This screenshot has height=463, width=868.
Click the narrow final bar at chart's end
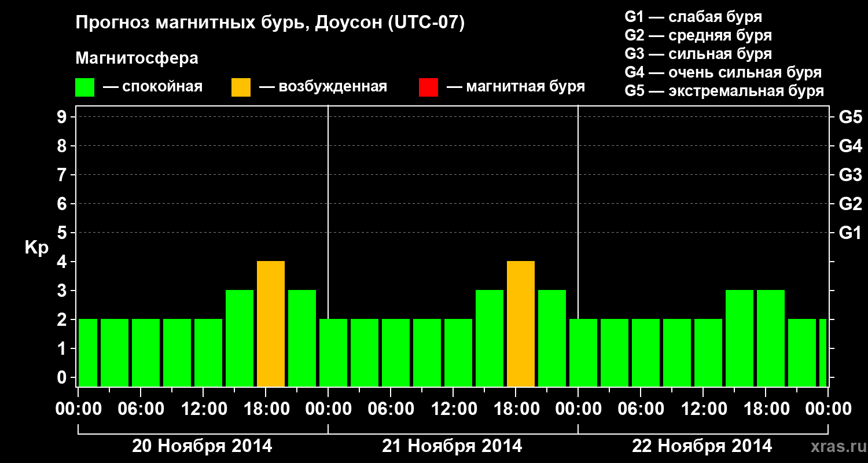click(823, 353)
